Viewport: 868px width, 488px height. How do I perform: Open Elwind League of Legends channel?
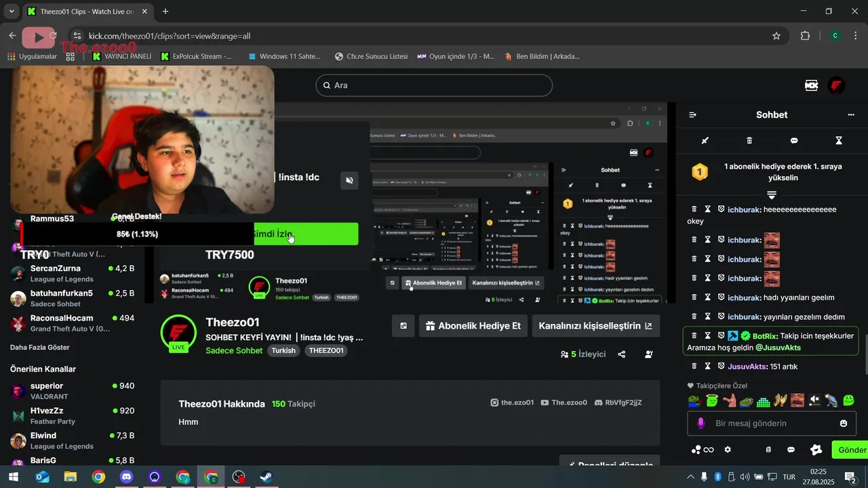tap(73, 441)
